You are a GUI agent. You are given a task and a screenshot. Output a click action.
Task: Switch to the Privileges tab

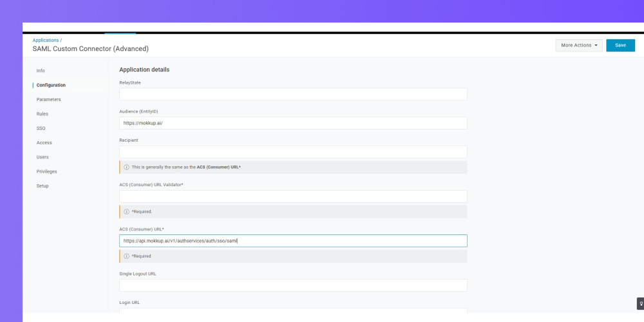(46, 171)
